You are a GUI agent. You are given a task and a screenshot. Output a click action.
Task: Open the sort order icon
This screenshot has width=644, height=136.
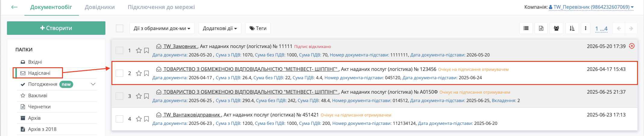click(572, 28)
